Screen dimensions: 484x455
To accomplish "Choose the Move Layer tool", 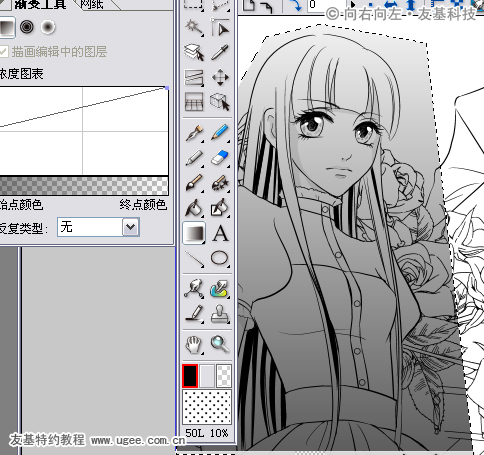I will pos(220,77).
